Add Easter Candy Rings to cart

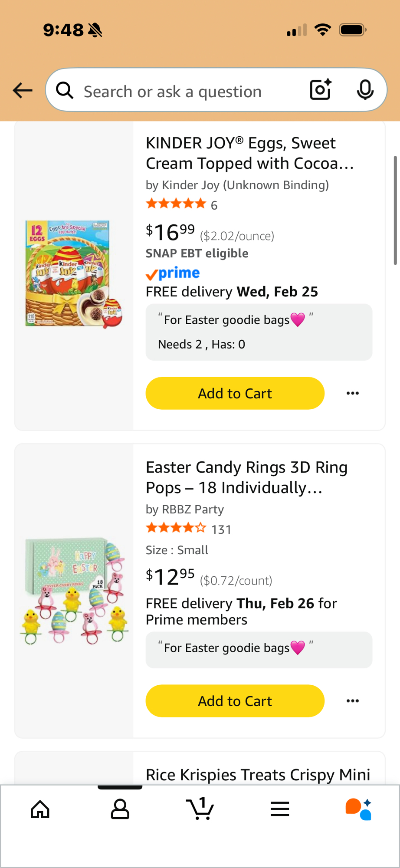pyautogui.click(x=235, y=701)
